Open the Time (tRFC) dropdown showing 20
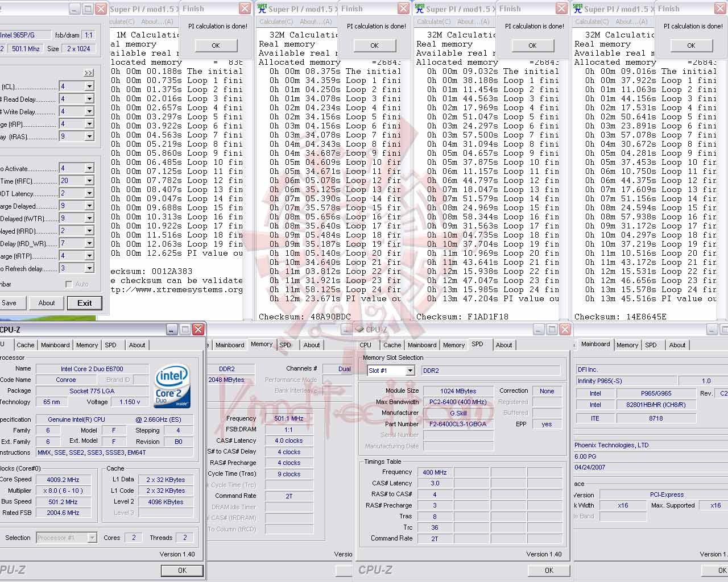The image size is (728, 582). pyautogui.click(x=89, y=181)
